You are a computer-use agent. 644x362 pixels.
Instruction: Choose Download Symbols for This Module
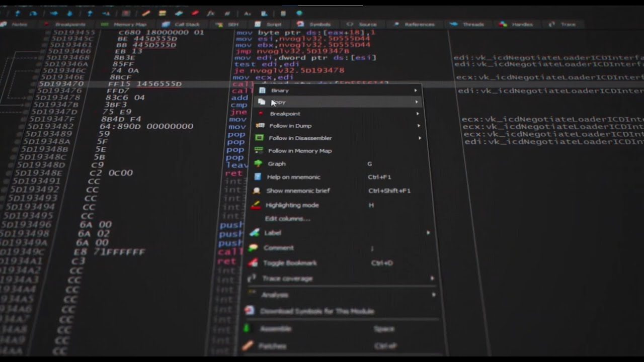point(317,311)
